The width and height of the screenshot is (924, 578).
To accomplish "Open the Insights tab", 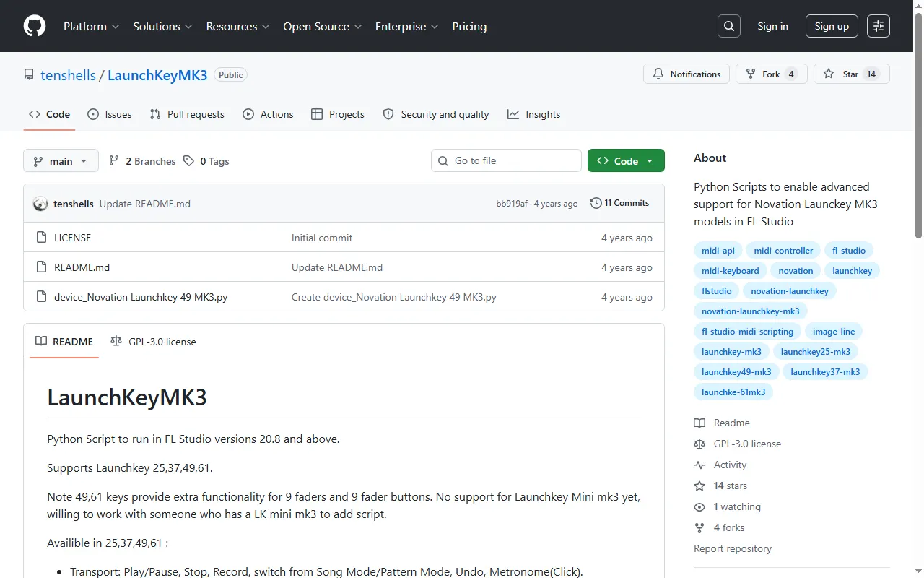I will click(x=534, y=114).
